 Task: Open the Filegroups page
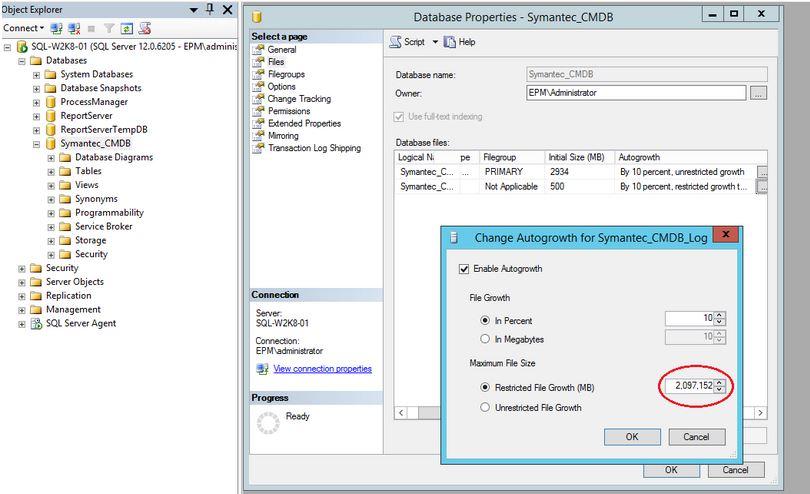click(286, 74)
